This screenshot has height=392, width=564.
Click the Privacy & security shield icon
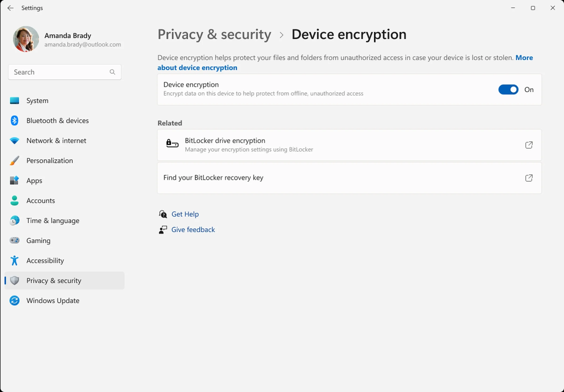(x=15, y=280)
